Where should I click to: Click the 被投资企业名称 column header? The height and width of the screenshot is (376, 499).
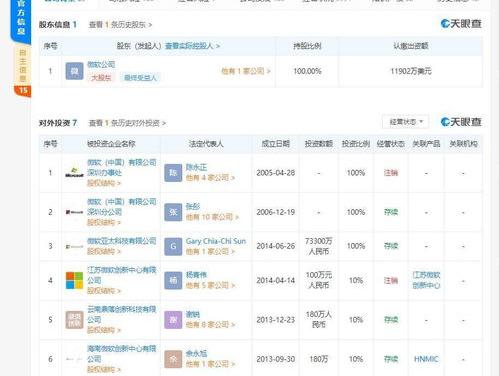[111, 144]
